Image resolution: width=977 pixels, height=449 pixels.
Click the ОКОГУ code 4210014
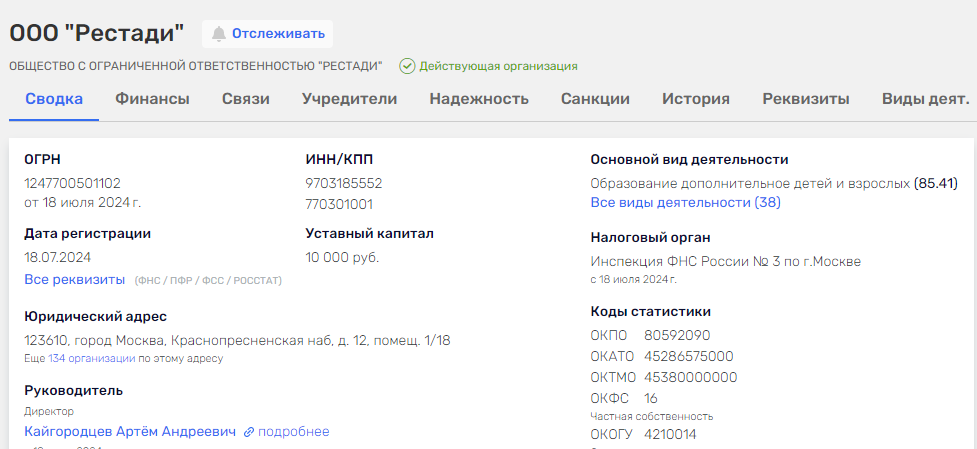670,434
